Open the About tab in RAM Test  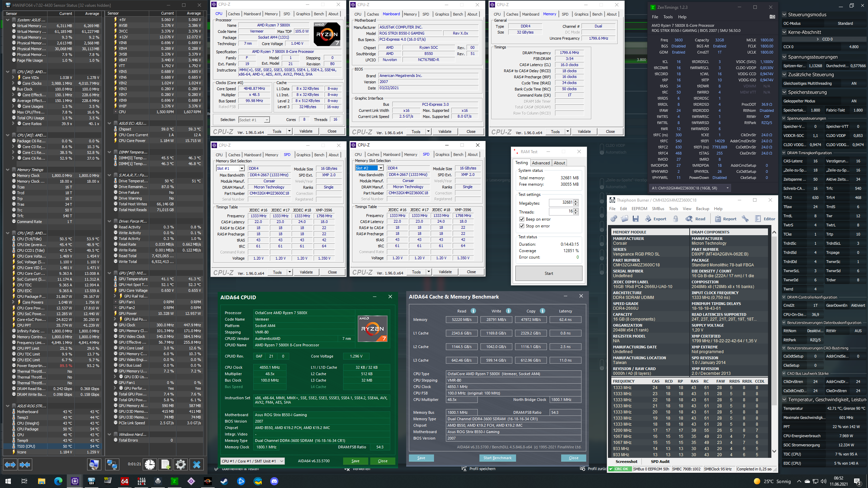tap(559, 163)
